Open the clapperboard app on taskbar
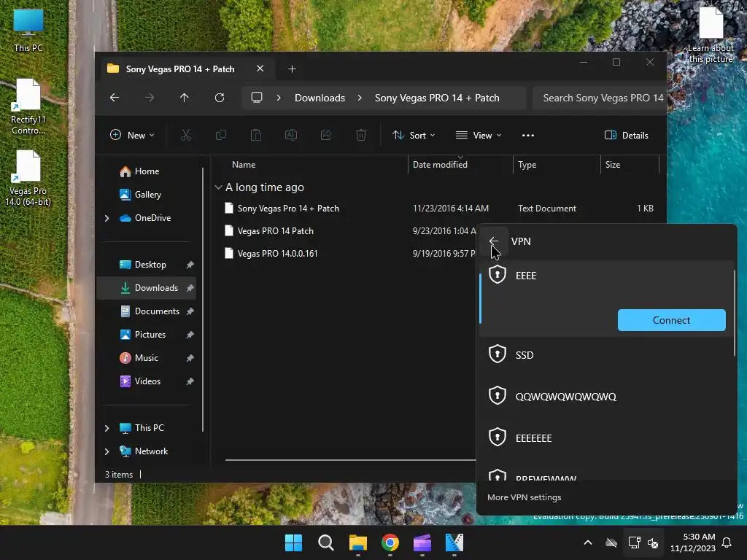This screenshot has height=560, width=747. (422, 542)
